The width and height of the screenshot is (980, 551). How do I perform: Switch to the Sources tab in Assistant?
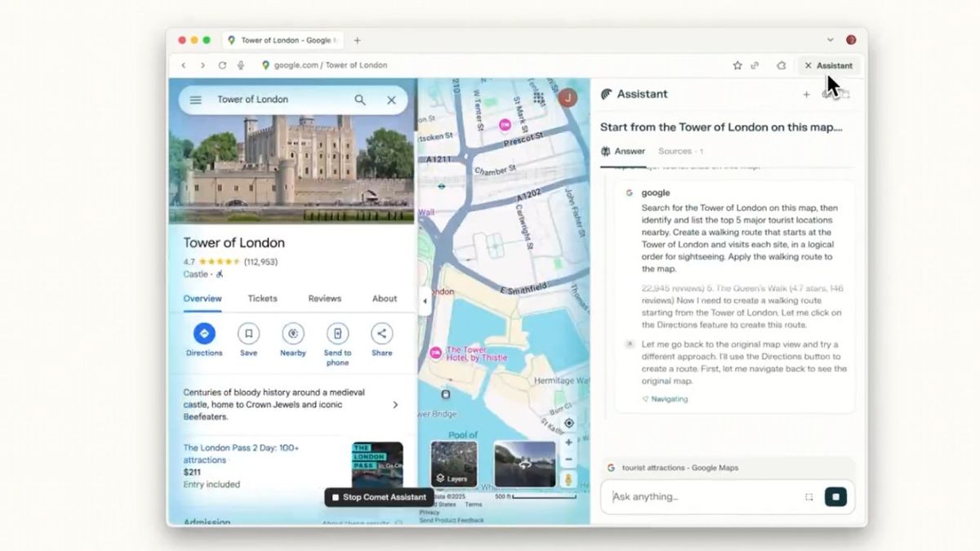click(x=680, y=151)
